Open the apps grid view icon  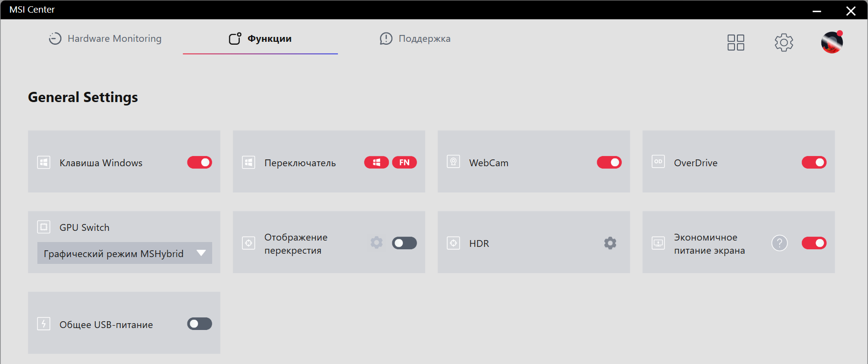[735, 42]
